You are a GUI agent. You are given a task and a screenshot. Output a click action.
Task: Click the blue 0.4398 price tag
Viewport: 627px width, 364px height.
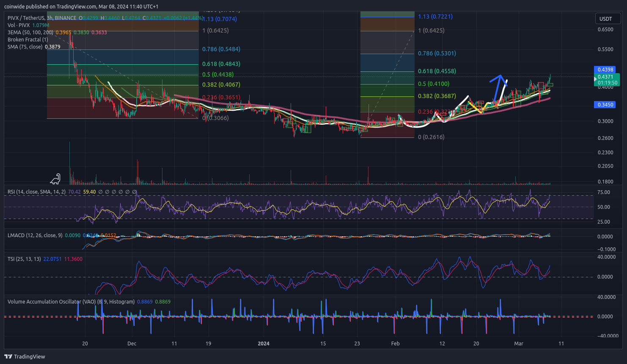click(605, 70)
